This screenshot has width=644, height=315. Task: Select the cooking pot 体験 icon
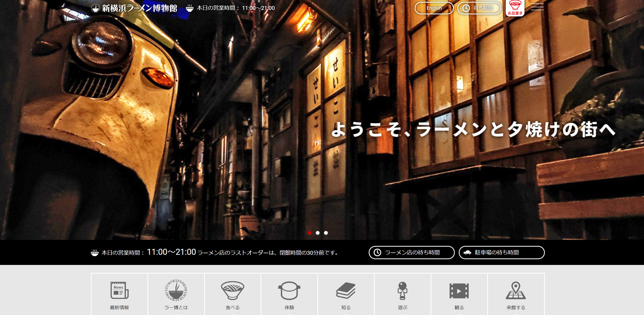[x=289, y=290]
